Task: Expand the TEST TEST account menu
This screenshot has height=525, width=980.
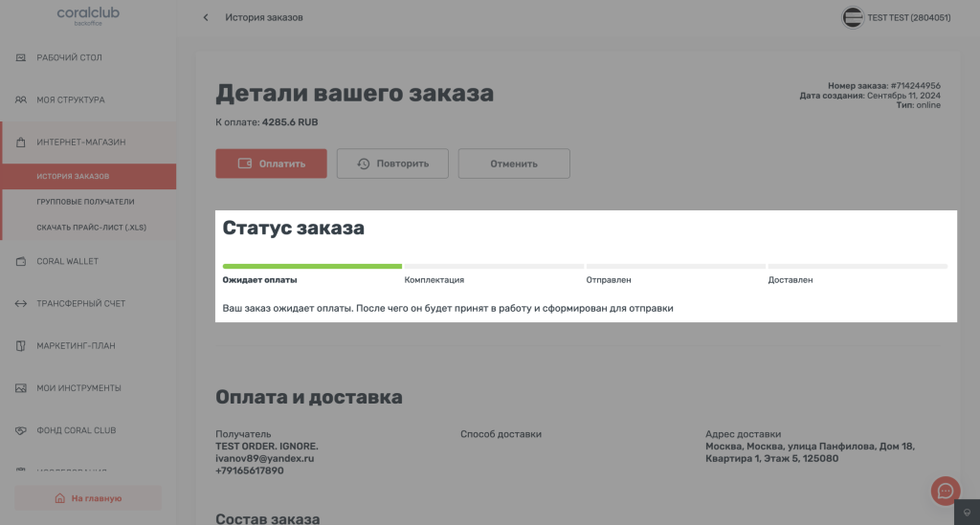Action: tap(908, 17)
